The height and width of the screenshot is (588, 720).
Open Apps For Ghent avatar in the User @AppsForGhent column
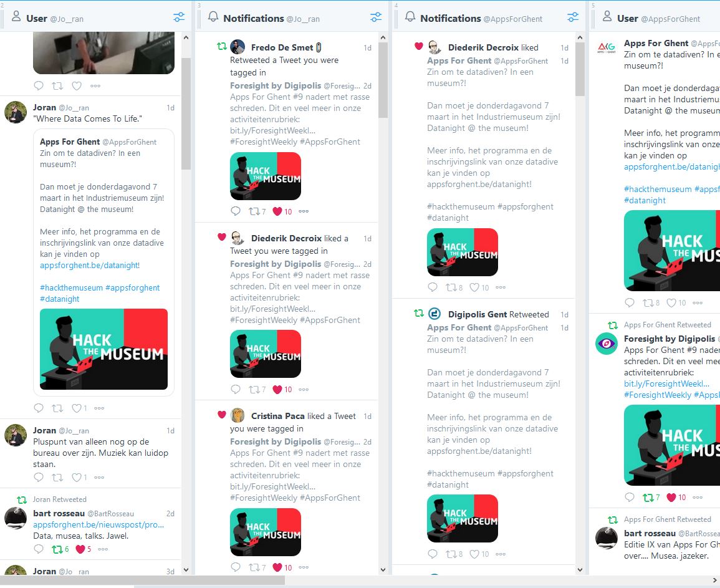click(x=606, y=48)
